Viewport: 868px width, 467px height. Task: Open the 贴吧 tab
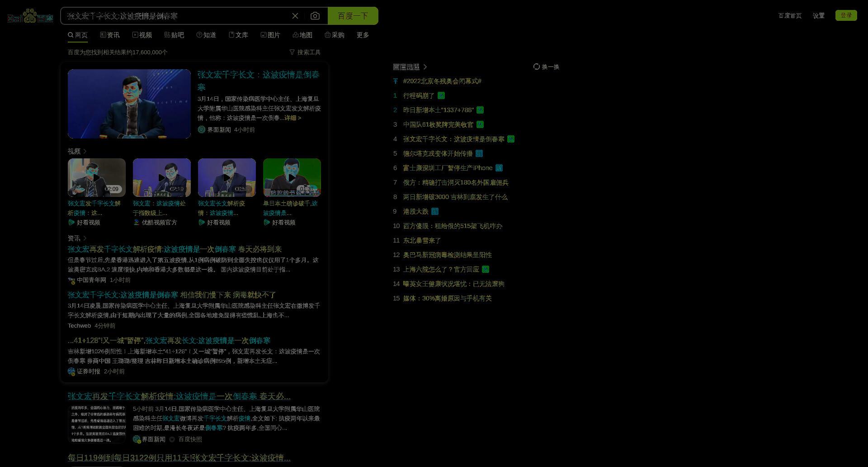pos(174,35)
